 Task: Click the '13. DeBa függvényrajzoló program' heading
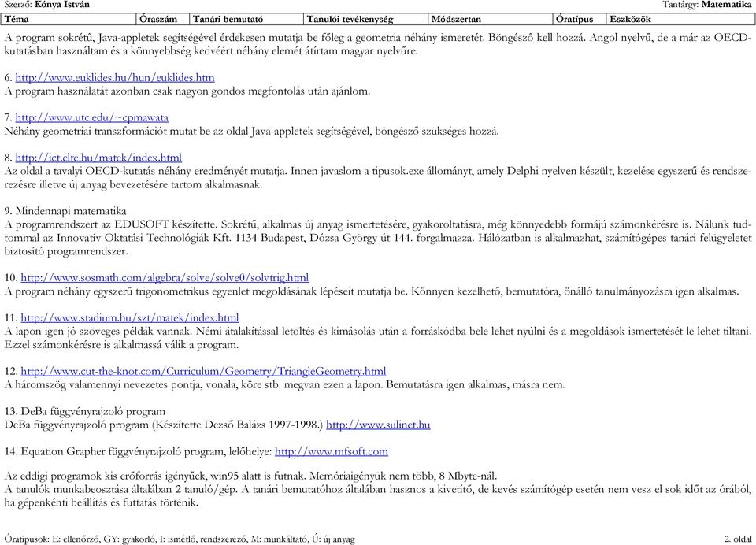(85, 411)
